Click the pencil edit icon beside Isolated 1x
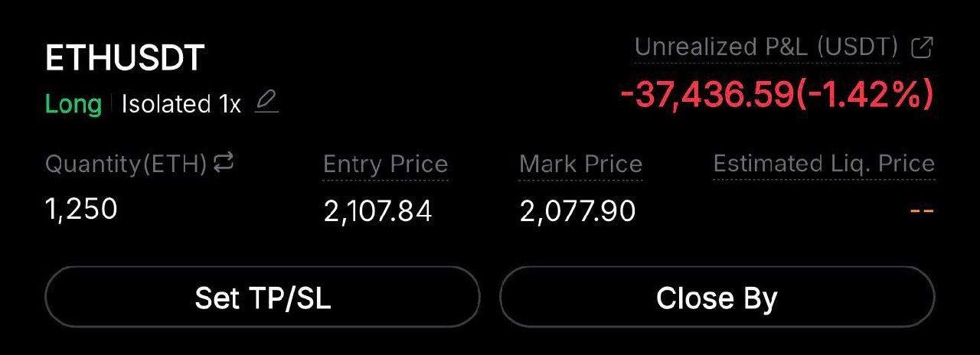This screenshot has height=355, width=980. 266,102
